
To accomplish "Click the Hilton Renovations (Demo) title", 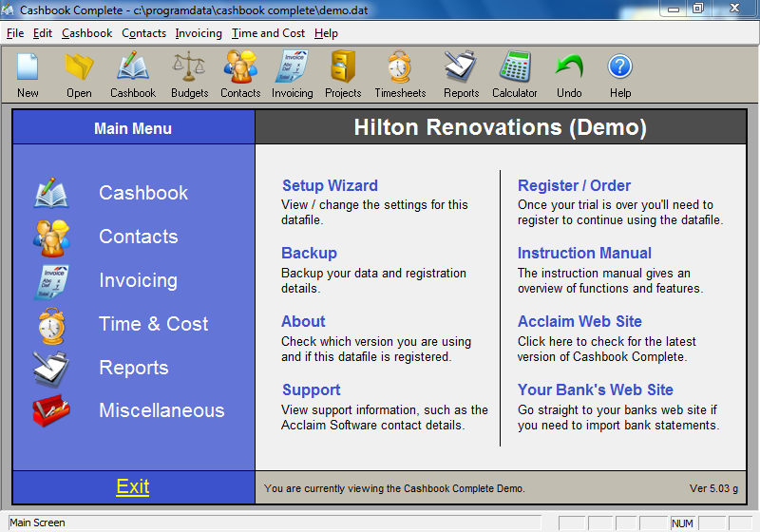I will (501, 127).
